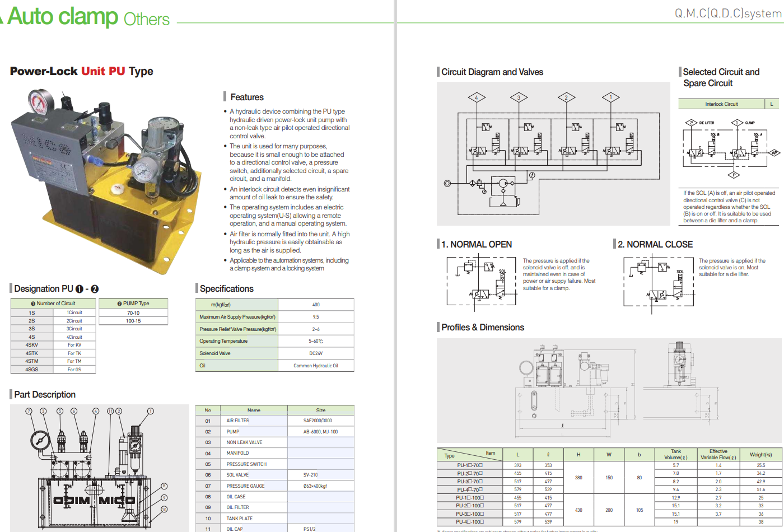
Task: Select the '4STM' designation cell
Action: tap(32, 361)
